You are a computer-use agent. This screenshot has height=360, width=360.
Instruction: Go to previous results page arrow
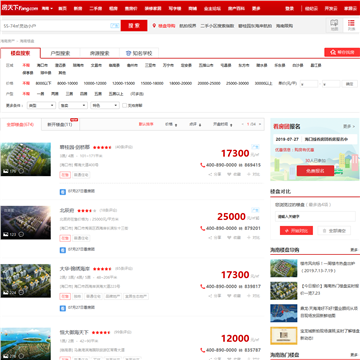click(x=243, y=124)
